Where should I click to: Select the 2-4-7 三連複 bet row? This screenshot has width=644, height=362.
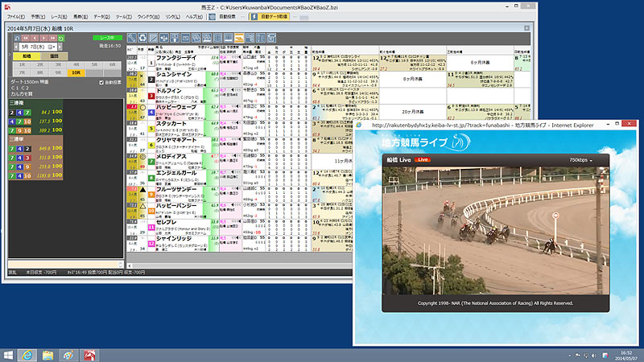coord(35,112)
